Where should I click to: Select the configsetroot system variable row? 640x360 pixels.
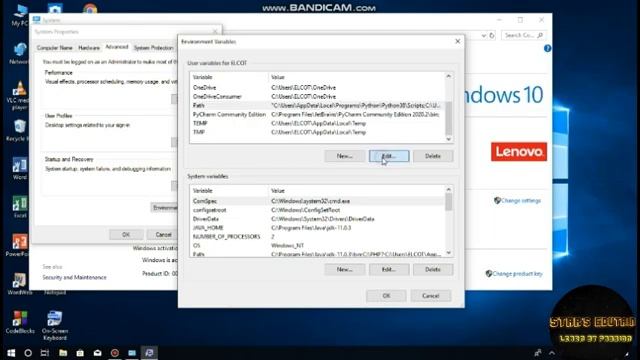click(x=317, y=210)
